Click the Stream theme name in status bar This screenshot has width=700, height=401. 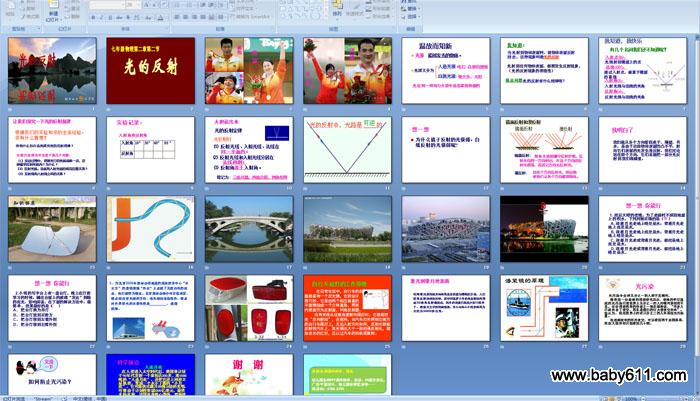click(43, 398)
